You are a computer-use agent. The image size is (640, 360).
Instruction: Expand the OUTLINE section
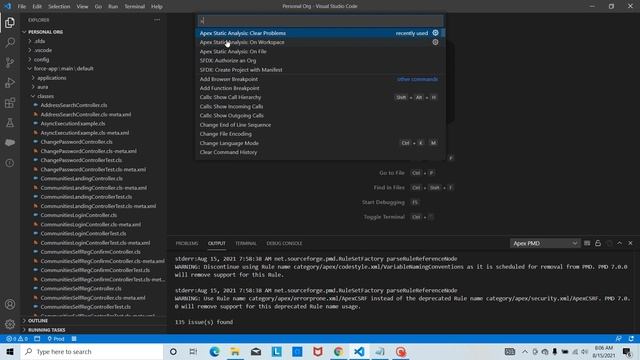coord(38,321)
